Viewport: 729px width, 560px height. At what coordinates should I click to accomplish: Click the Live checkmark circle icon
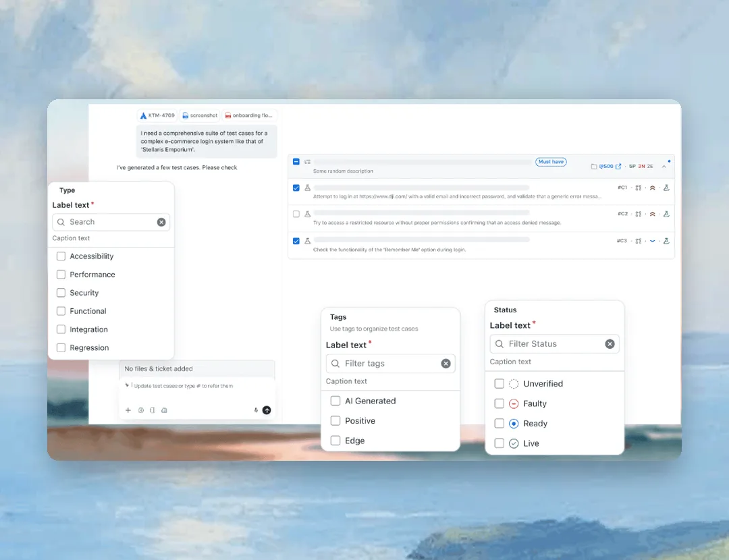pos(514,443)
